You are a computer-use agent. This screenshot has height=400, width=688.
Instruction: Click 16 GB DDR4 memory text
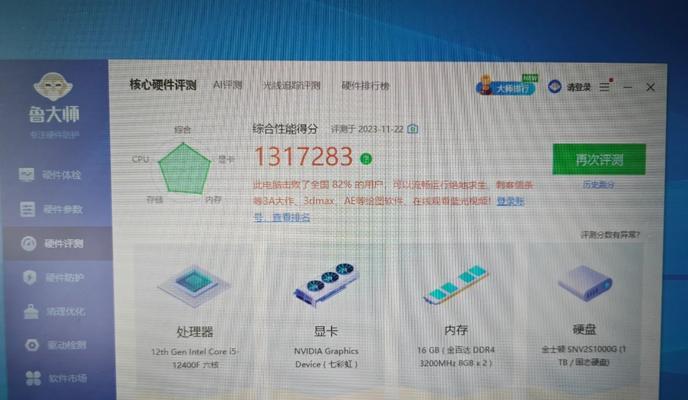[x=456, y=356]
